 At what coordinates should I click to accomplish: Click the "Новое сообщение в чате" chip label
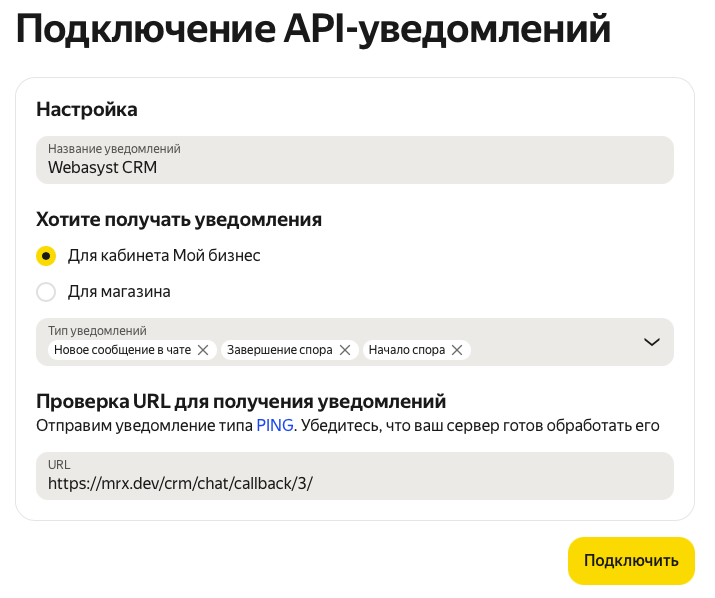click(122, 350)
